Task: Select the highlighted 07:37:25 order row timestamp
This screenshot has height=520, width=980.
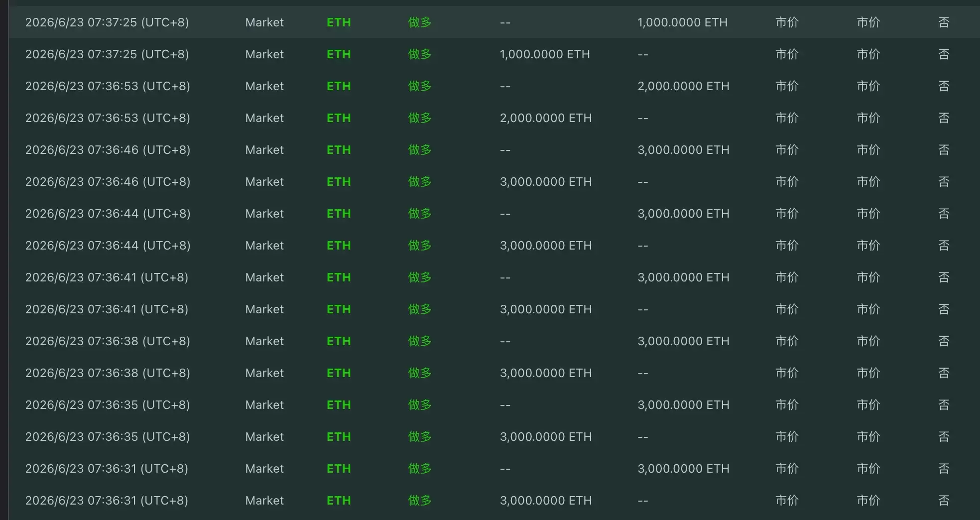Action: pyautogui.click(x=107, y=22)
